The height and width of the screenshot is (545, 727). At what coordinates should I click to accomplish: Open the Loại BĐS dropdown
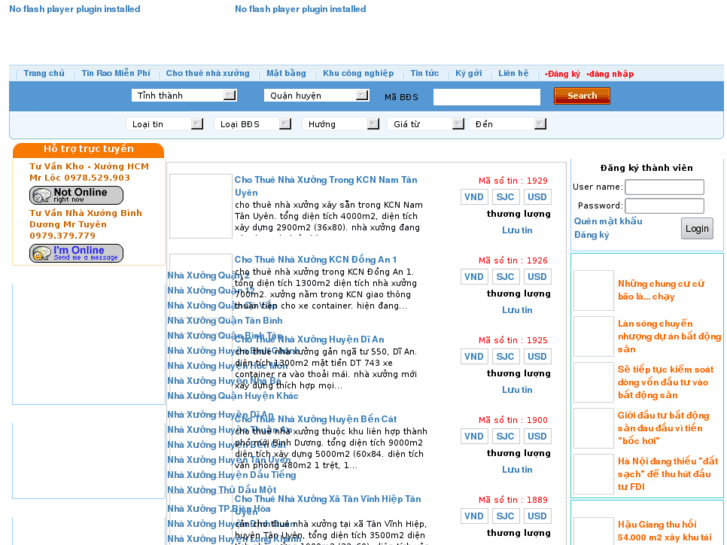254,124
